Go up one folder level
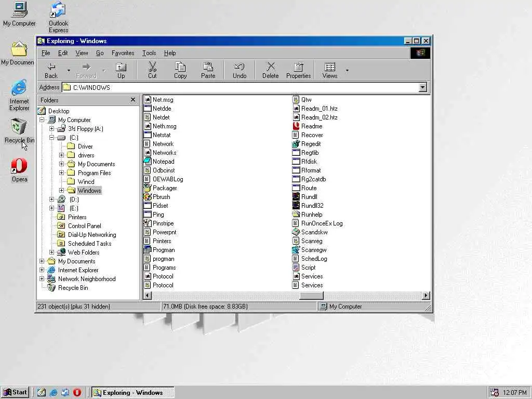Screen dimensions: 532x399 pyautogui.click(x=121, y=70)
